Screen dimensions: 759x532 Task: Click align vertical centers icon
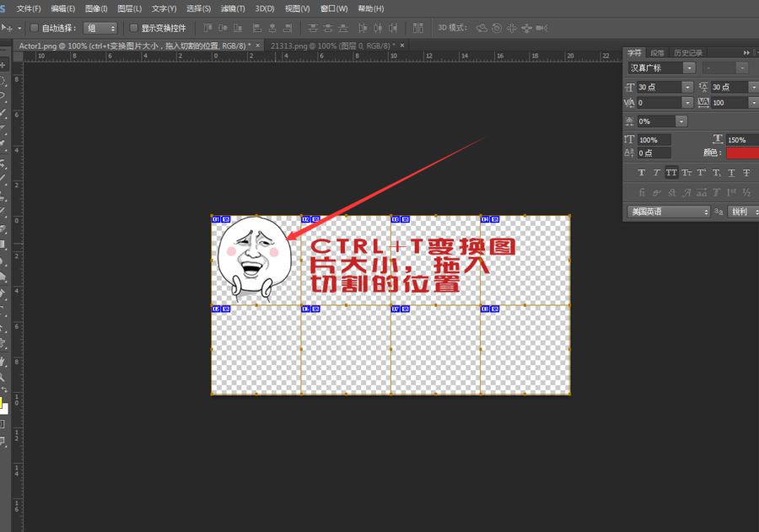coord(223,28)
